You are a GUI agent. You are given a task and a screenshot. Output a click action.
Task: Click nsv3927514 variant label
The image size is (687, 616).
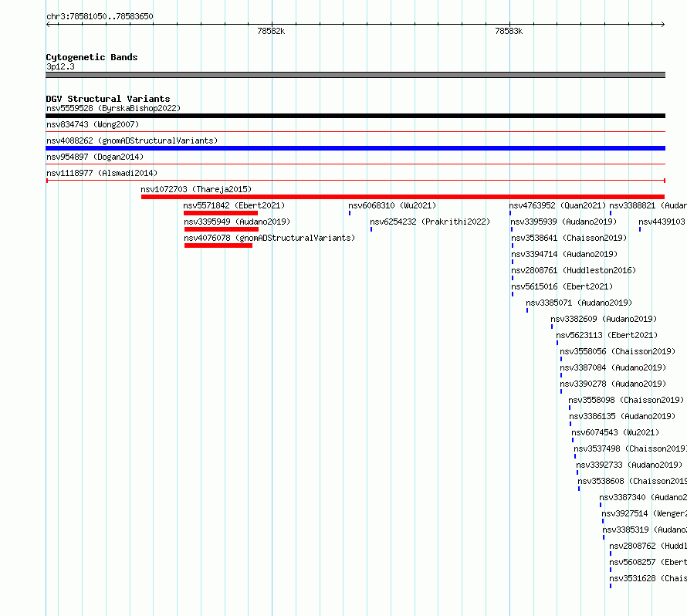tap(644, 513)
